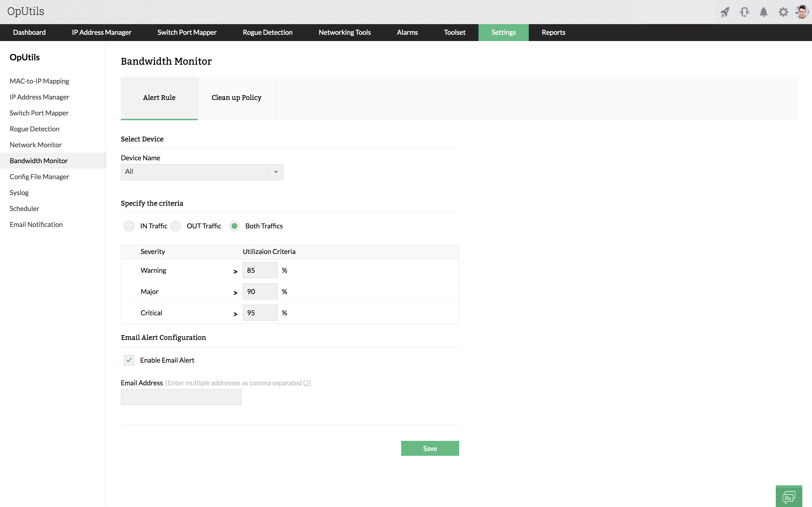Select the Both Traffics radio button

(235, 226)
